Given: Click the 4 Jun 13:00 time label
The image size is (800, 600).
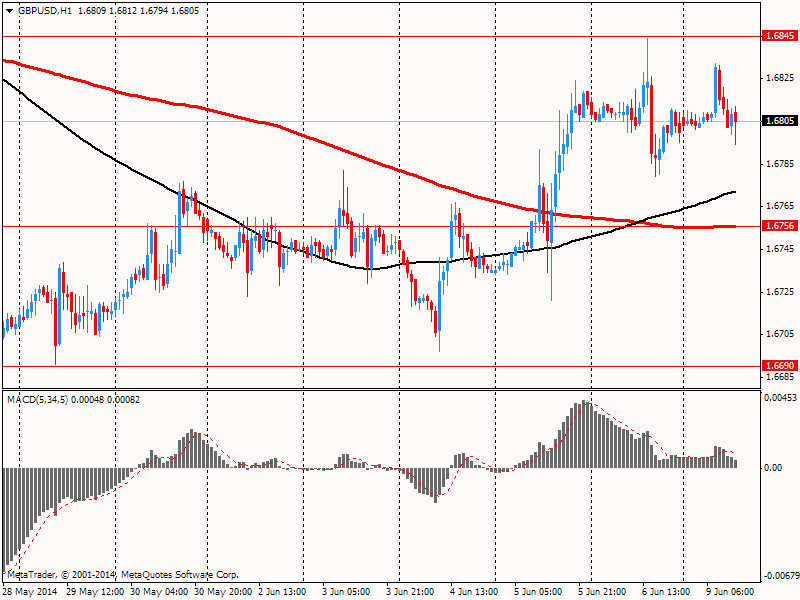Looking at the screenshot, I should (x=474, y=592).
